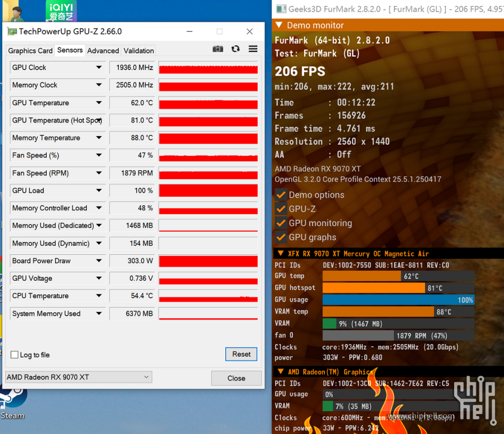The height and width of the screenshot is (434, 504).
Task: Click the VRAM temp 88°C bar in FurMark
Action: (398, 312)
